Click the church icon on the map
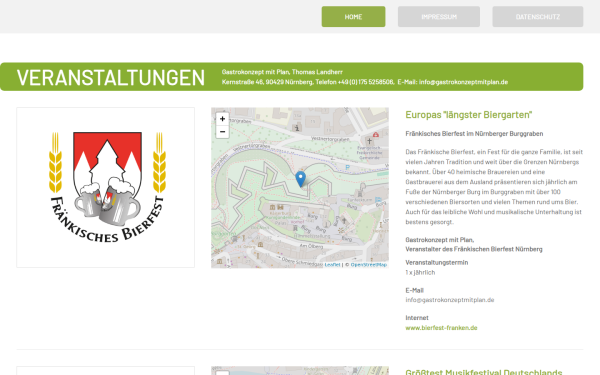 click(x=369, y=141)
